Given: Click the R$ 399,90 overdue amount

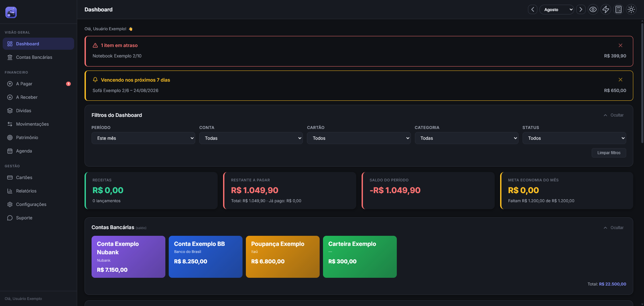Looking at the screenshot, I should pyautogui.click(x=615, y=56).
